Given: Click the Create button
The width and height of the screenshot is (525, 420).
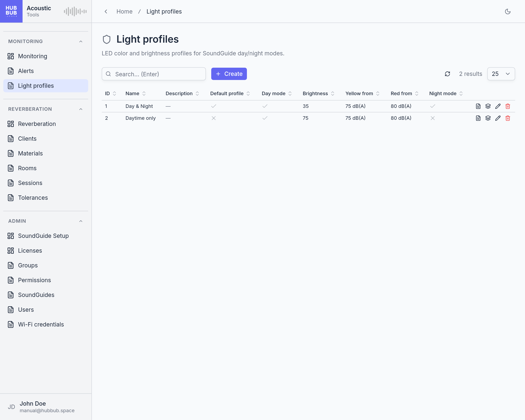Looking at the screenshot, I should [x=229, y=74].
